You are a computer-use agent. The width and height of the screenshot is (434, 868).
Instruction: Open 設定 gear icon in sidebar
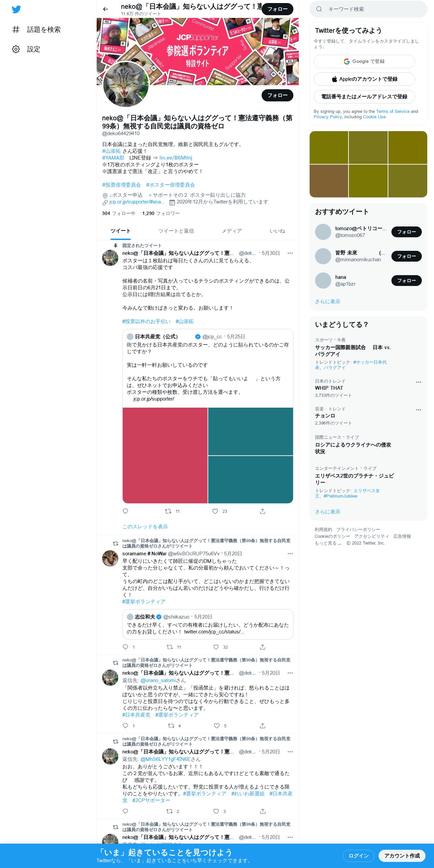click(x=16, y=49)
